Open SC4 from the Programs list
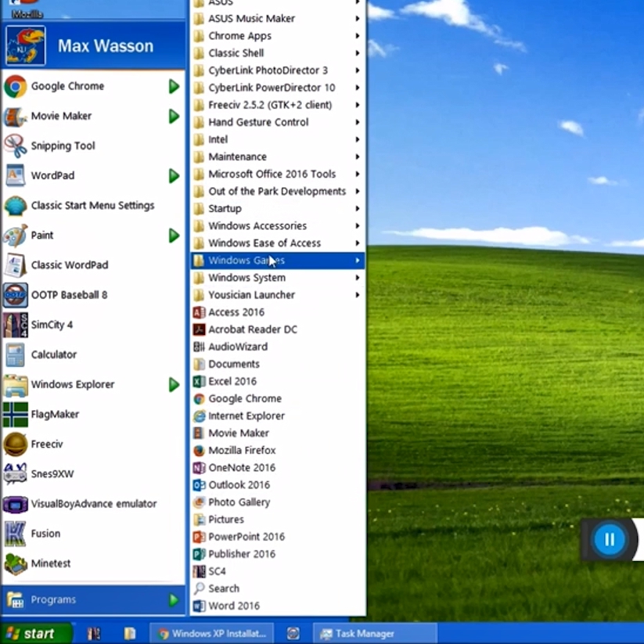The width and height of the screenshot is (644, 644). (278, 571)
